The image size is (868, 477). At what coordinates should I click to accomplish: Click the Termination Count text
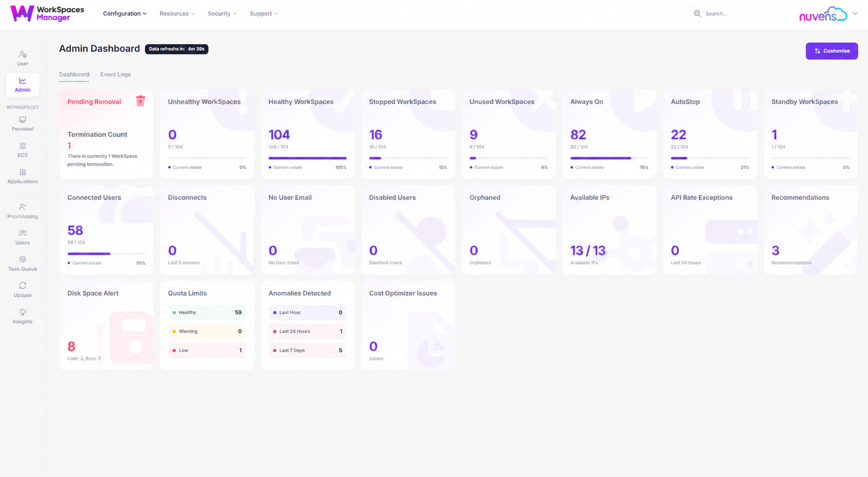pos(97,134)
